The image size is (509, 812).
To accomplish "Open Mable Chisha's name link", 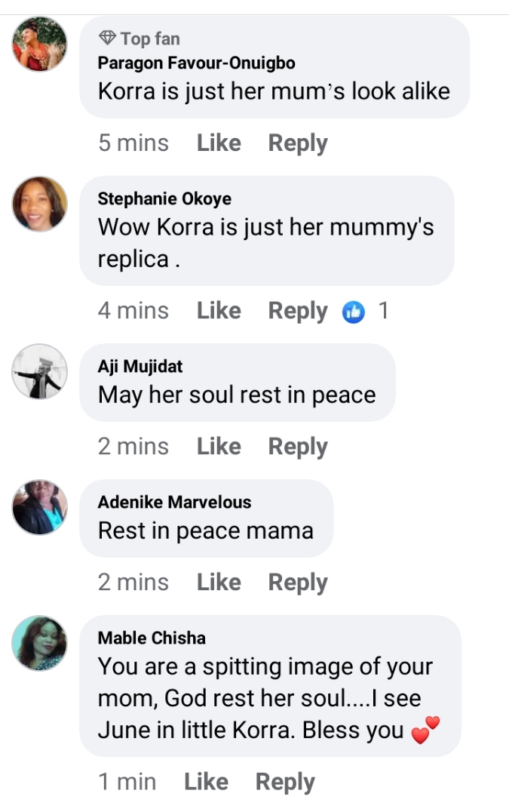I will click(152, 638).
